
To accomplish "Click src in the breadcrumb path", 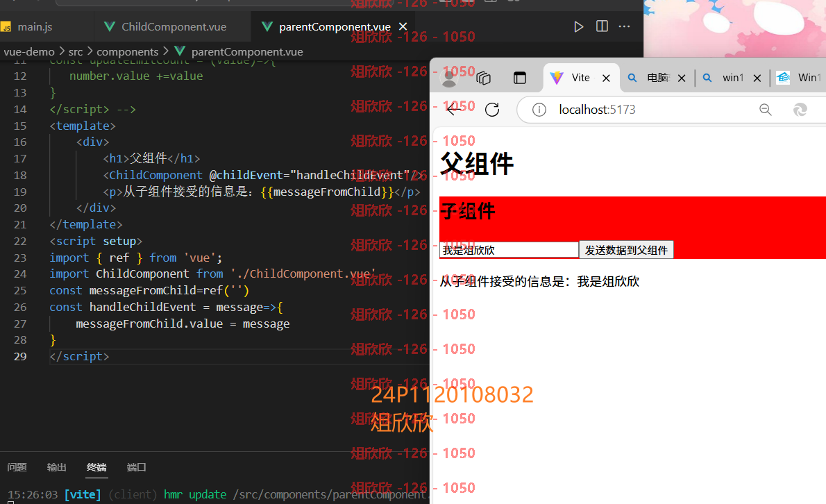I will pyautogui.click(x=76, y=51).
